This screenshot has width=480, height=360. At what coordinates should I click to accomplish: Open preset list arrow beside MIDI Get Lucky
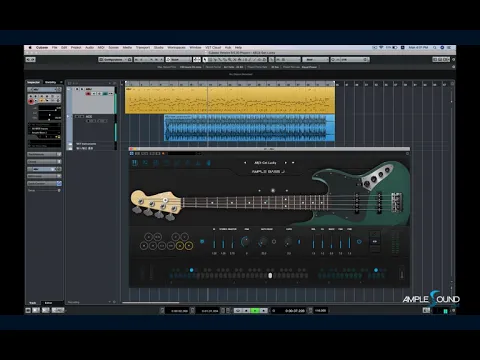(x=293, y=163)
